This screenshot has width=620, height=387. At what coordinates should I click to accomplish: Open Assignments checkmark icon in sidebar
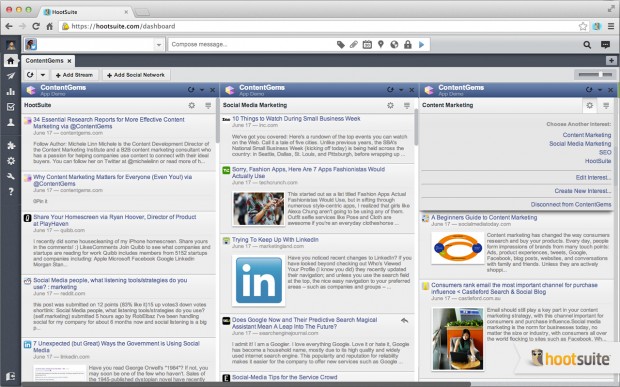11,107
